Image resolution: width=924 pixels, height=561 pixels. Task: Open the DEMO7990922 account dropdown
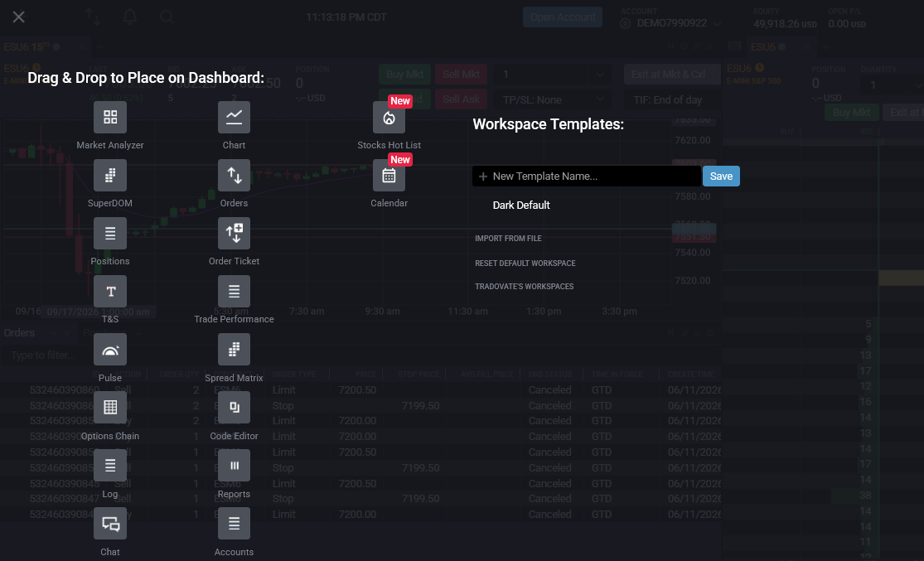tap(671, 23)
